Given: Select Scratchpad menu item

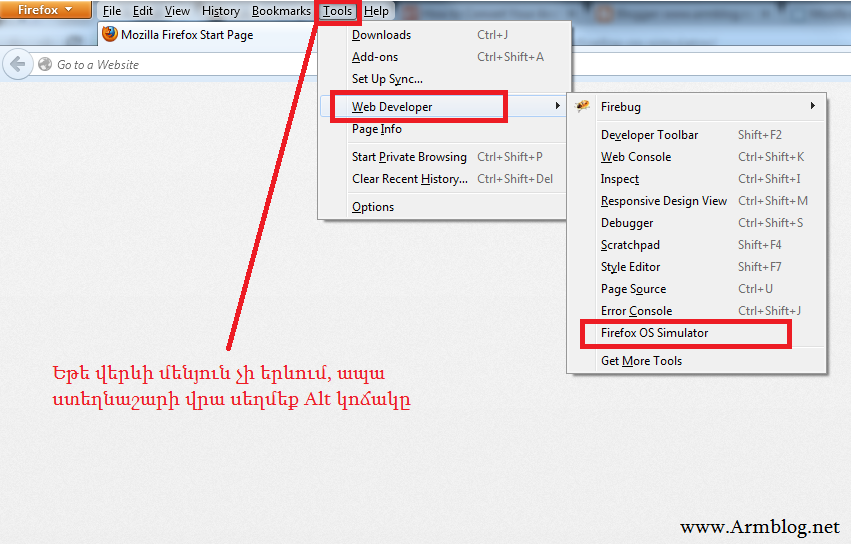Looking at the screenshot, I should pyautogui.click(x=697, y=245).
